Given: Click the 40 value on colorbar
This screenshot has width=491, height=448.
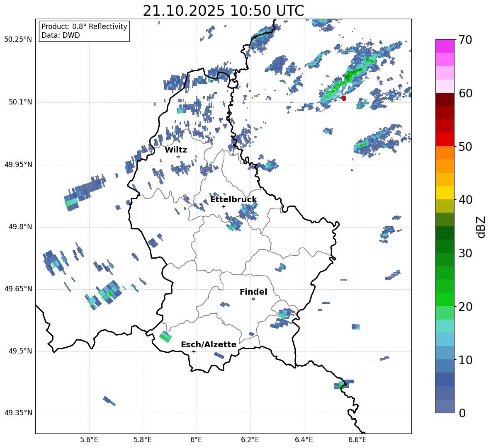Looking at the screenshot, I should pyautogui.click(x=466, y=200).
